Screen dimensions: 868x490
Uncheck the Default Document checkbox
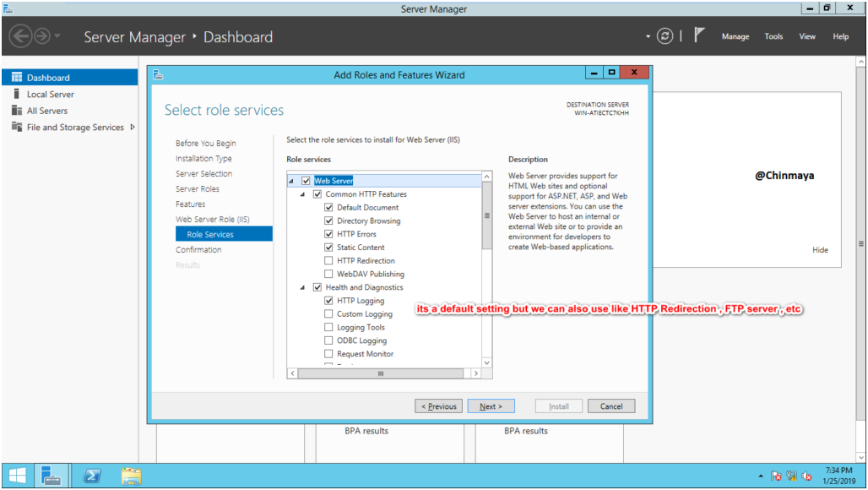(x=328, y=208)
